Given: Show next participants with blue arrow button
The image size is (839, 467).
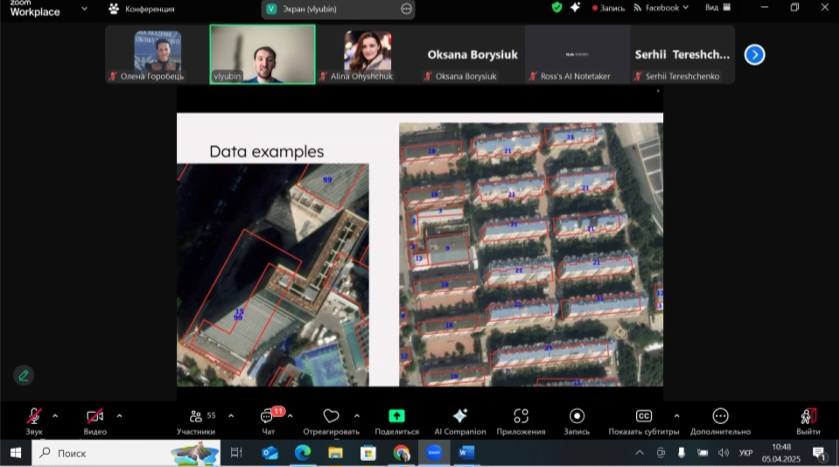Looking at the screenshot, I should click(755, 55).
